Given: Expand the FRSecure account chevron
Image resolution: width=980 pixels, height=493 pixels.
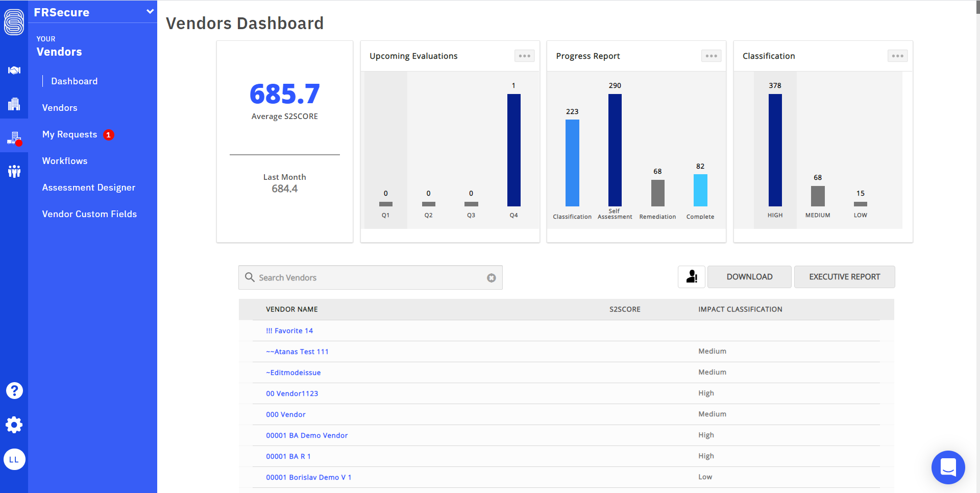Looking at the screenshot, I should (149, 11).
